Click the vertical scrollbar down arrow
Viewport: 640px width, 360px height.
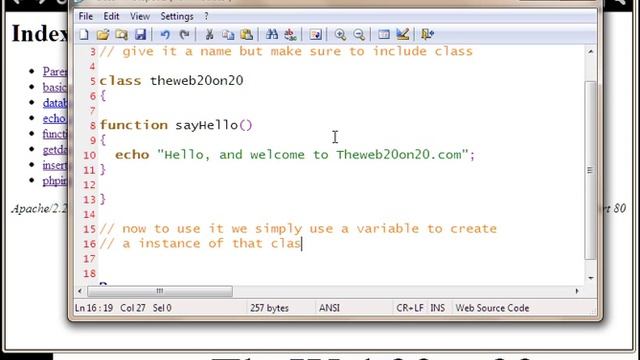tap(590, 278)
